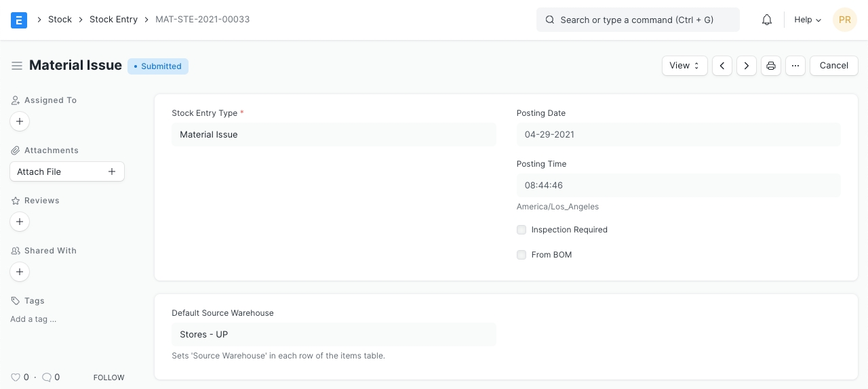Open the three-dots more options menu
This screenshot has width=868, height=389.
(x=795, y=66)
